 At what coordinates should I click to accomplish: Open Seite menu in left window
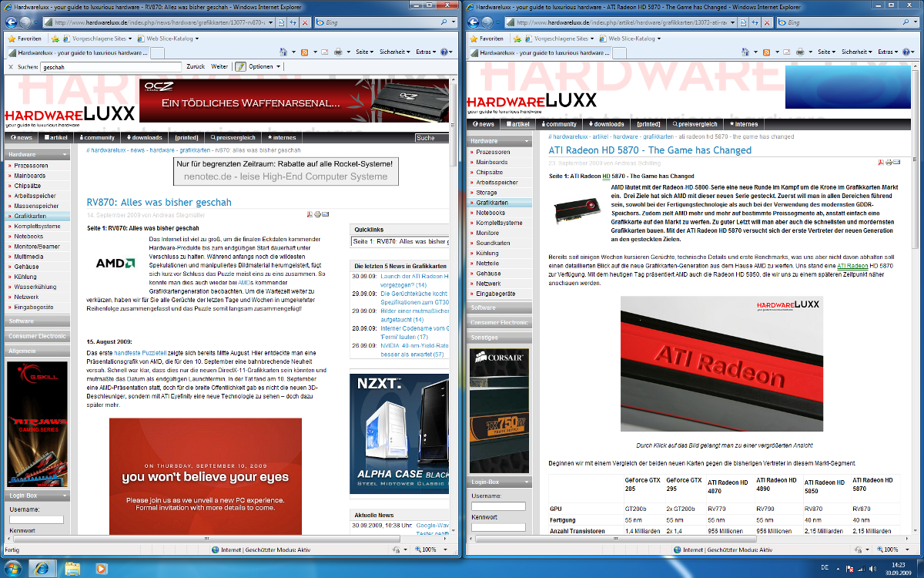(x=366, y=52)
